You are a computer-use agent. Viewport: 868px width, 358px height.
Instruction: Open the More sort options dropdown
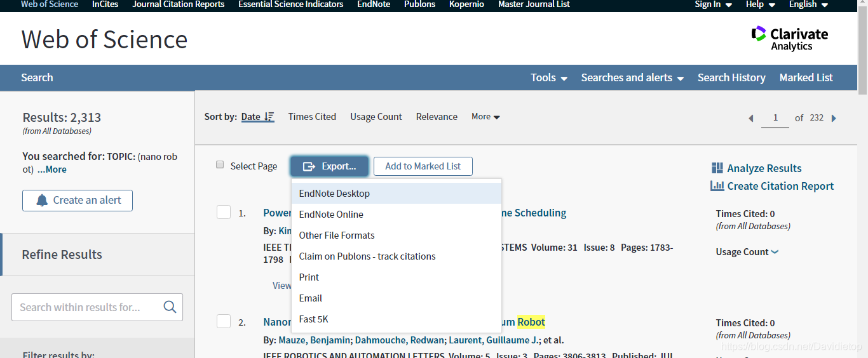click(x=485, y=117)
